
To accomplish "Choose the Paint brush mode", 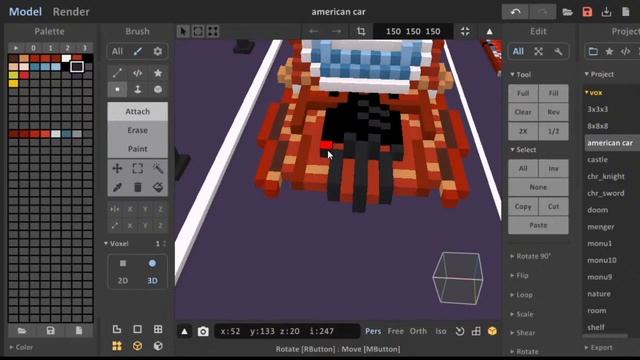I will tap(138, 149).
